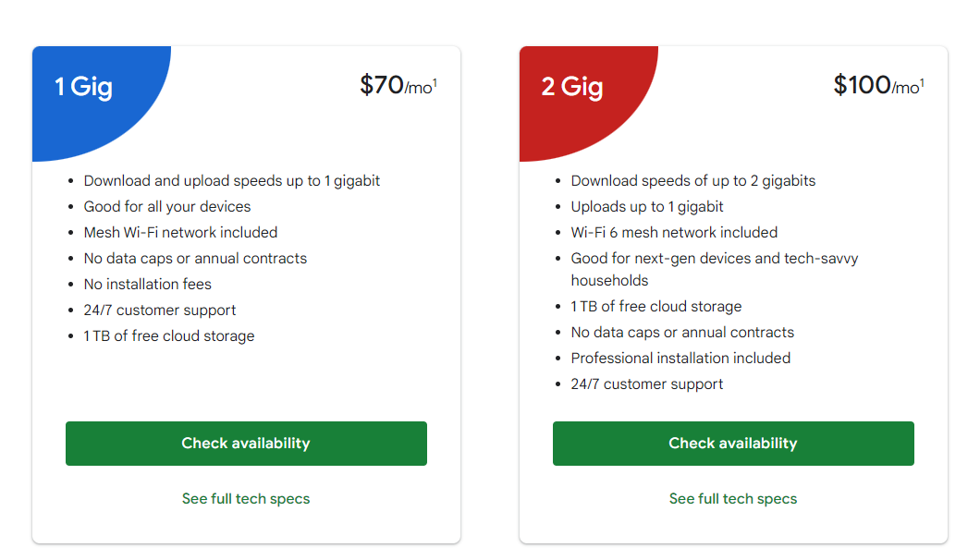Viewport: 980px width, 560px height.
Task: Click the "Uploads up to 1 gigabit" bullet
Action: click(x=647, y=207)
